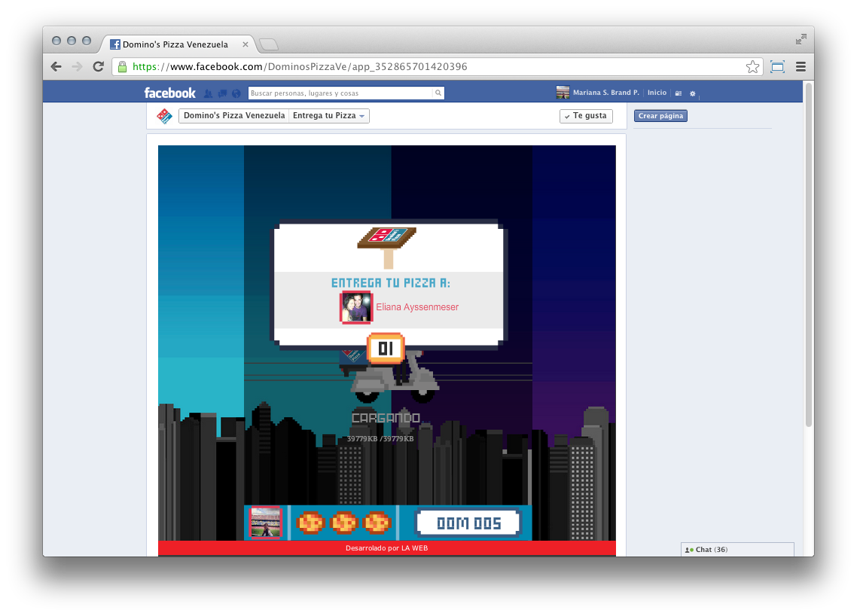Click the middle pizza life icon
The height and width of the screenshot is (616, 857).
tap(344, 523)
